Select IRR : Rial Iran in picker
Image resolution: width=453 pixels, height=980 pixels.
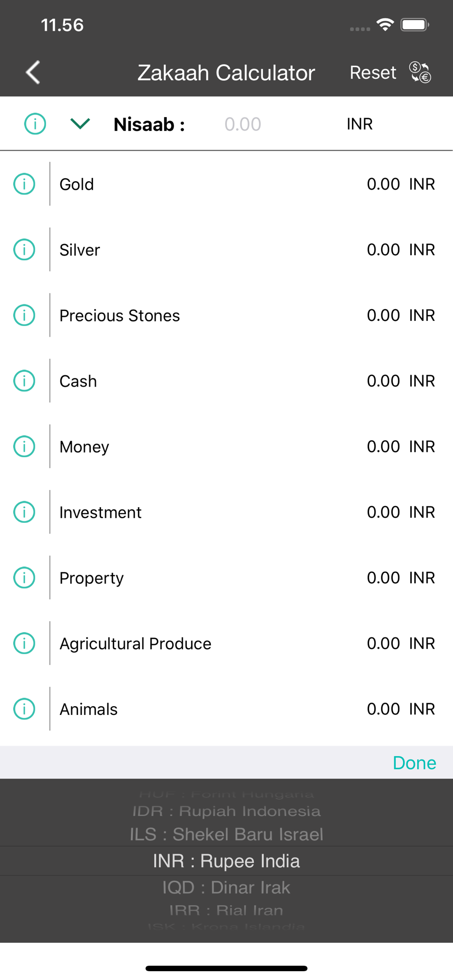click(226, 910)
